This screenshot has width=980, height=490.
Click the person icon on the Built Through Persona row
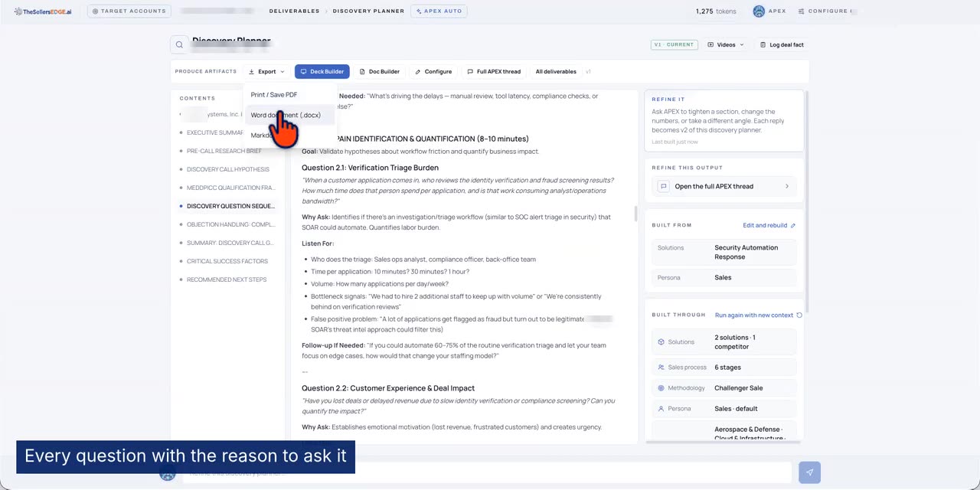(661, 409)
